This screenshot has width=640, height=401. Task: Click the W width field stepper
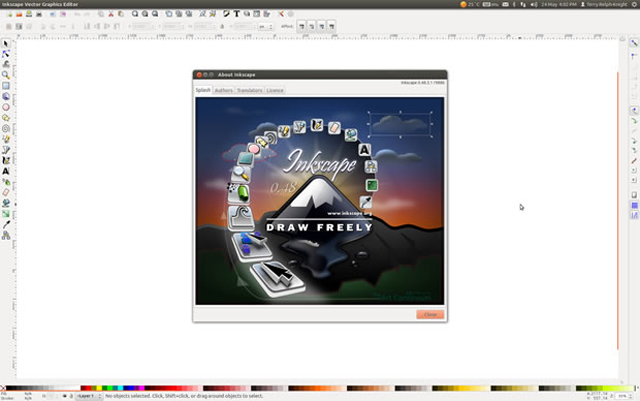[215, 27]
